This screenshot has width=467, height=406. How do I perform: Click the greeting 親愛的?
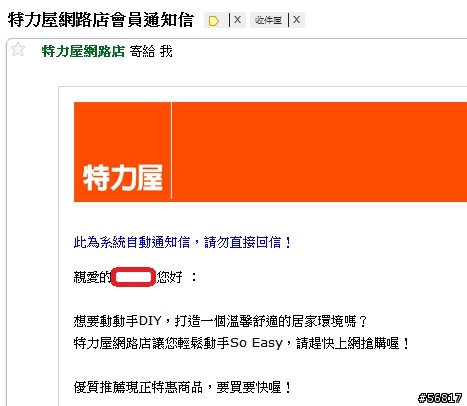pyautogui.click(x=92, y=277)
